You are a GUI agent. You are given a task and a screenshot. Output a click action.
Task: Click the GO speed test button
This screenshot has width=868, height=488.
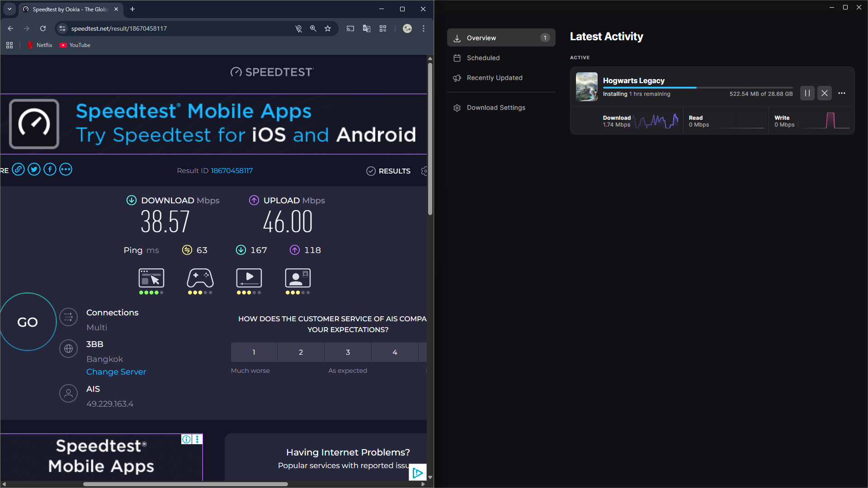point(28,322)
